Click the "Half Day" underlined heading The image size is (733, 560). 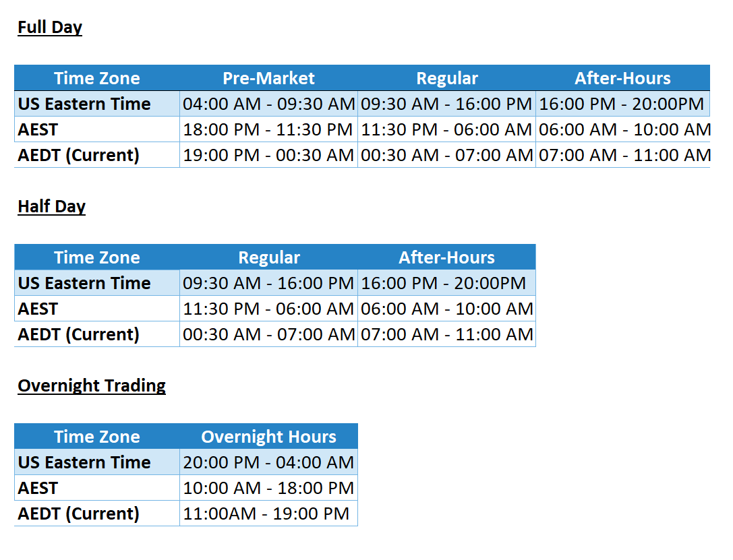pos(52,206)
